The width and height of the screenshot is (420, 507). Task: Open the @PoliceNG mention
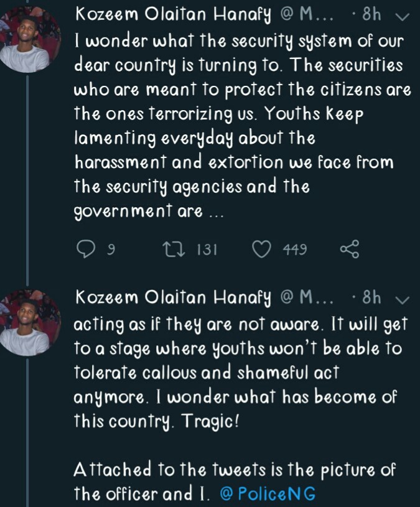click(268, 495)
